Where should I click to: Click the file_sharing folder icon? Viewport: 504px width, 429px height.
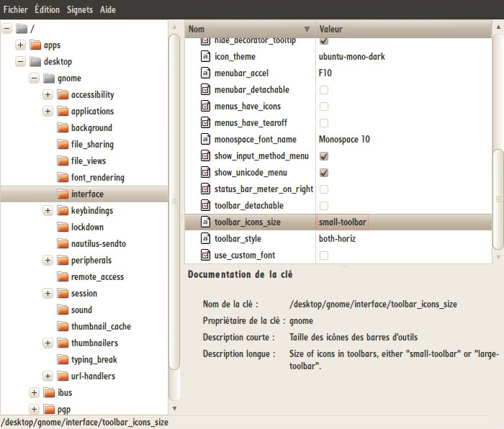point(63,144)
